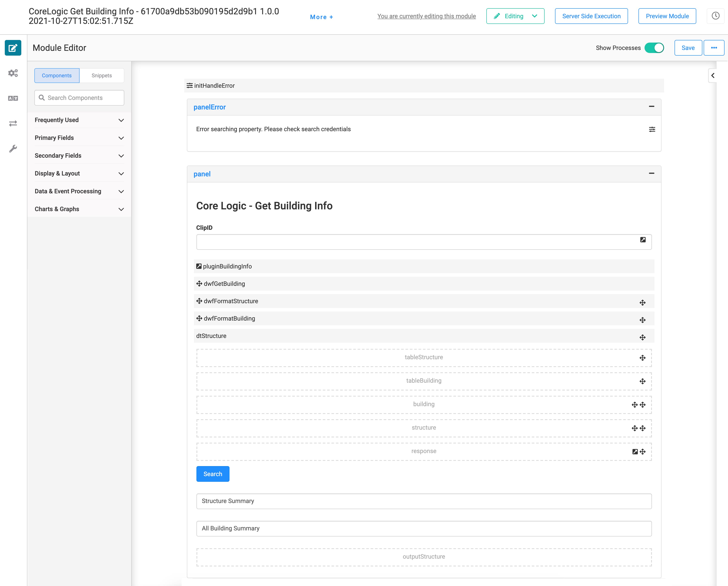The width and height of the screenshot is (728, 586).
Task: Focus the Search Components field
Action: [x=79, y=98]
